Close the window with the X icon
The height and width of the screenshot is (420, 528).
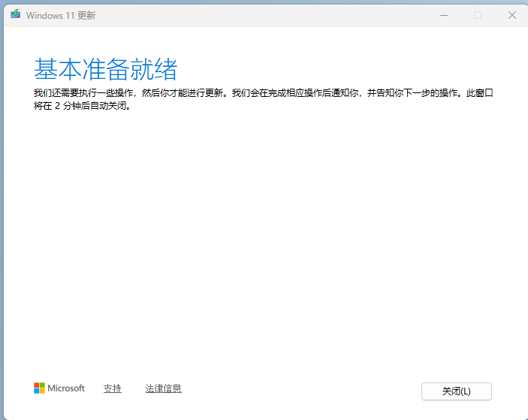(511, 15)
